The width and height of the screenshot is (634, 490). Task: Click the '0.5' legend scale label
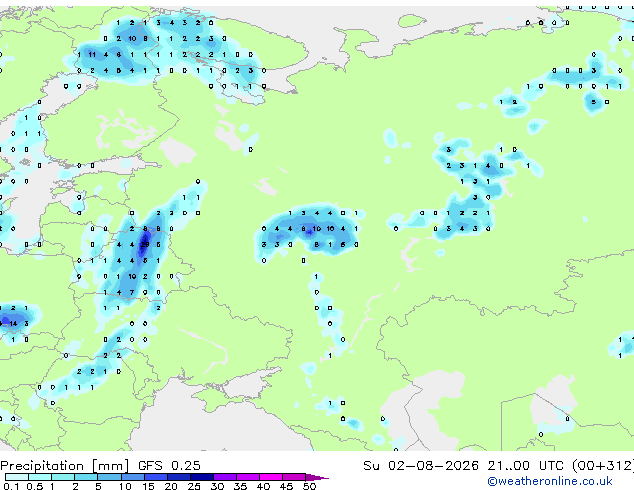point(34,486)
